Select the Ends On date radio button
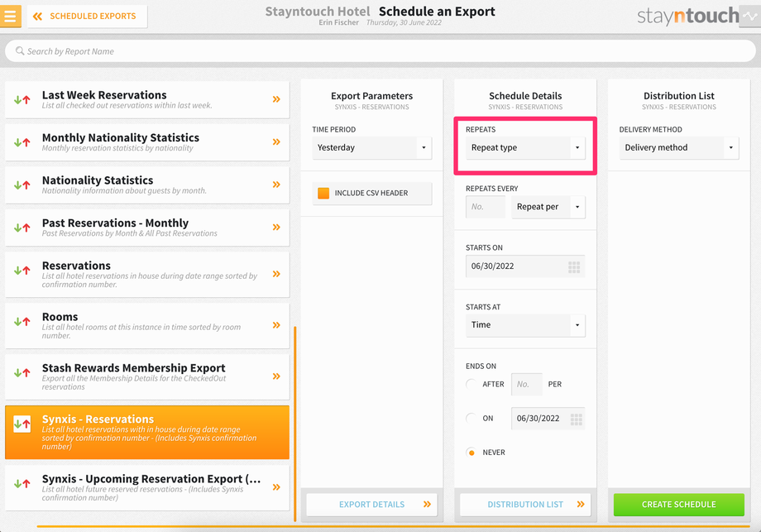Image resolution: width=761 pixels, height=532 pixels. coord(471,419)
